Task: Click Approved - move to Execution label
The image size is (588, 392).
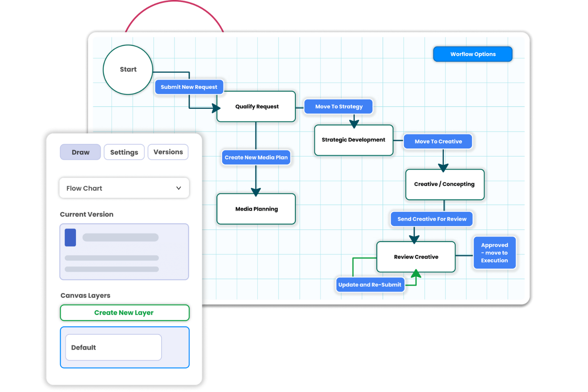Action: click(494, 253)
